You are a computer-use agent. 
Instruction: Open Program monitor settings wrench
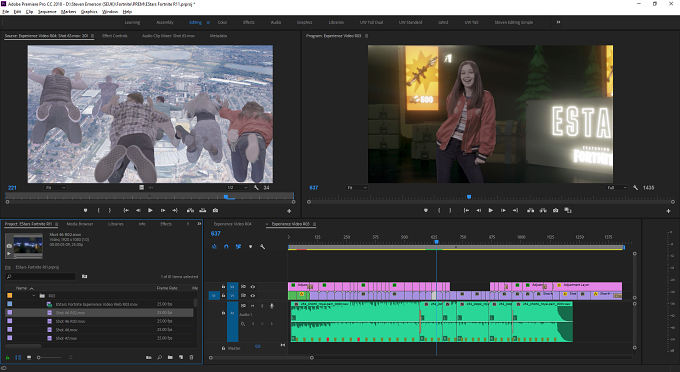[635, 188]
